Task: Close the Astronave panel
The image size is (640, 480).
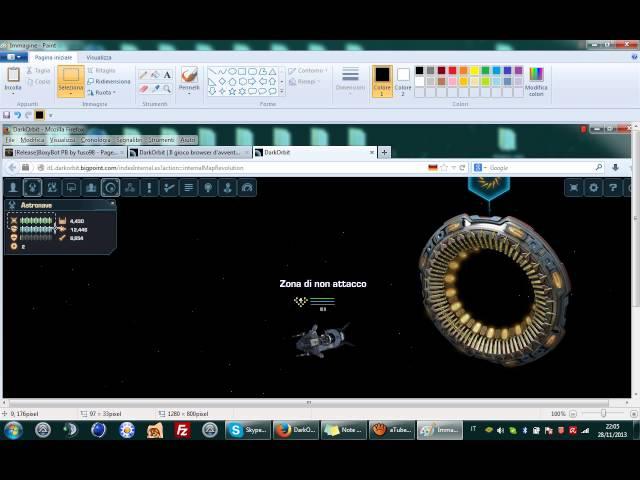Action: (112, 203)
